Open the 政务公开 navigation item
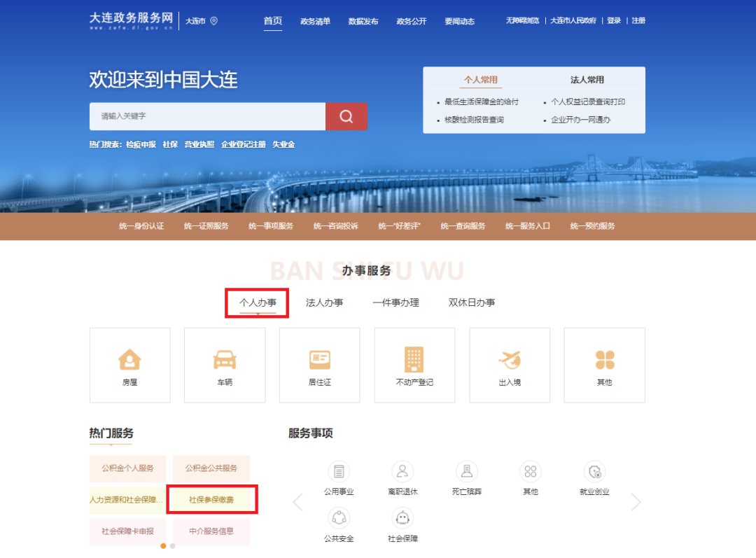This screenshot has width=756, height=558. [412, 21]
